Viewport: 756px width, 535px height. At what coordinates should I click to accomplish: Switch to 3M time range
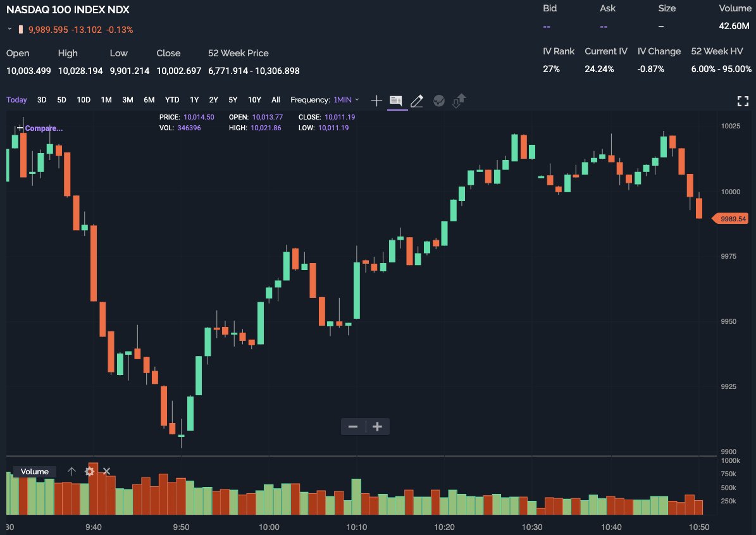point(127,100)
